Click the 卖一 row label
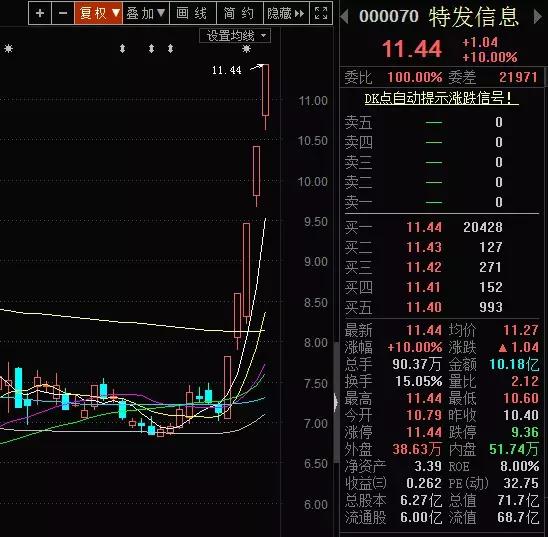 pyautogui.click(x=358, y=202)
